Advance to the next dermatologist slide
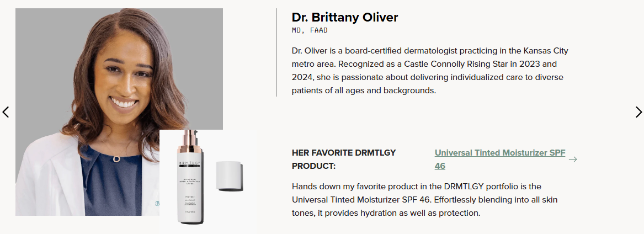644x234 pixels. click(638, 112)
